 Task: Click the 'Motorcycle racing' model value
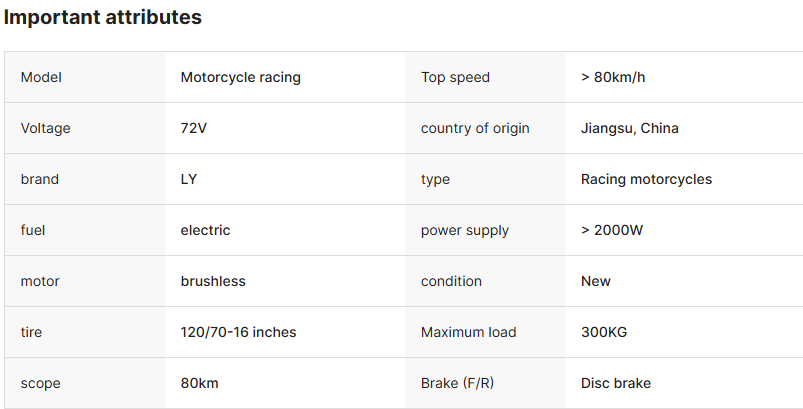pos(240,77)
